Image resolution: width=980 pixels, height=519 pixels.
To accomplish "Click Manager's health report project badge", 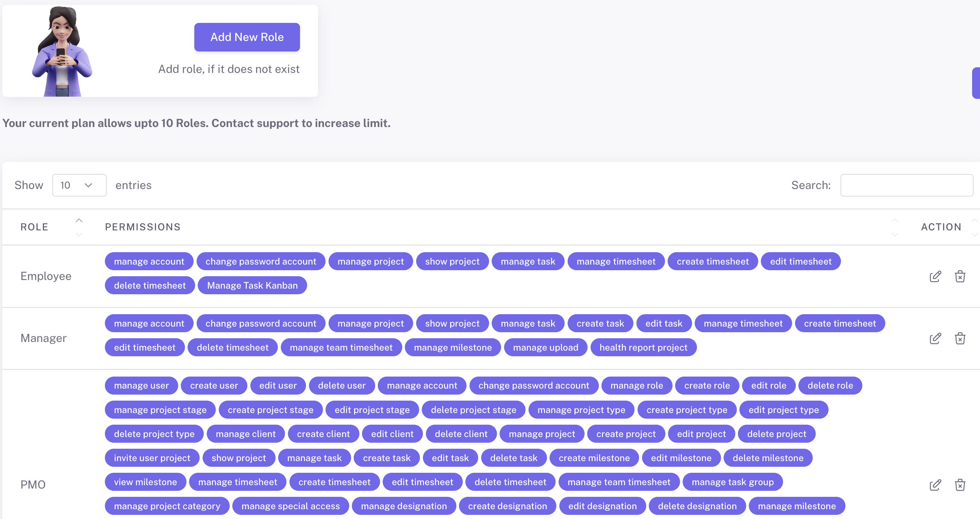I will 643,348.
